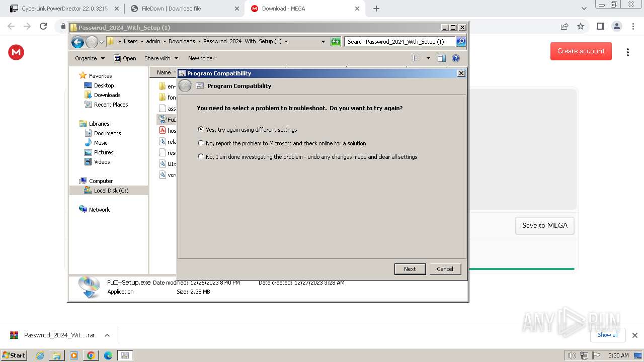Image resolution: width=644 pixels, height=362 pixels.
Task: Click Show all downloads
Action: [x=607, y=335]
